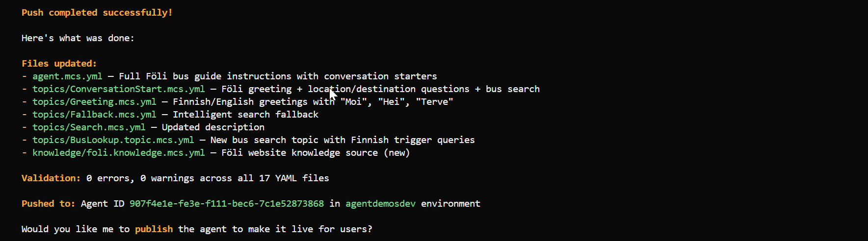Open knowledge/foli.knowledge.mcs.yml file path

tap(118, 153)
